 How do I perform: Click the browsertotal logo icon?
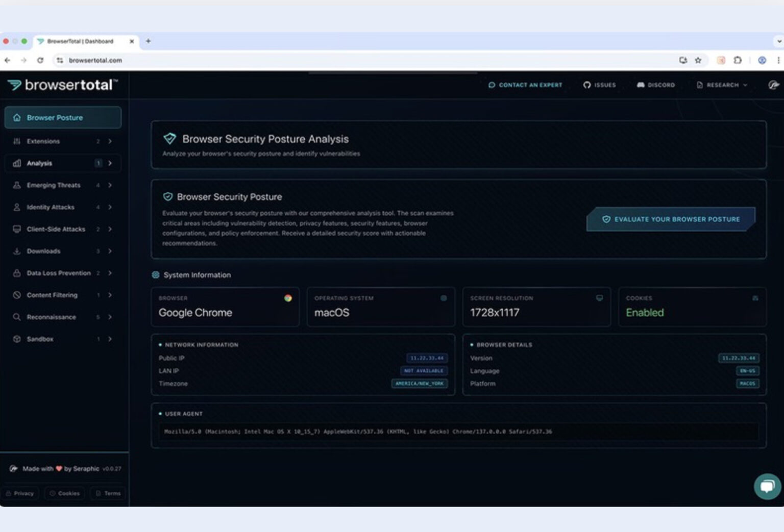pos(15,85)
